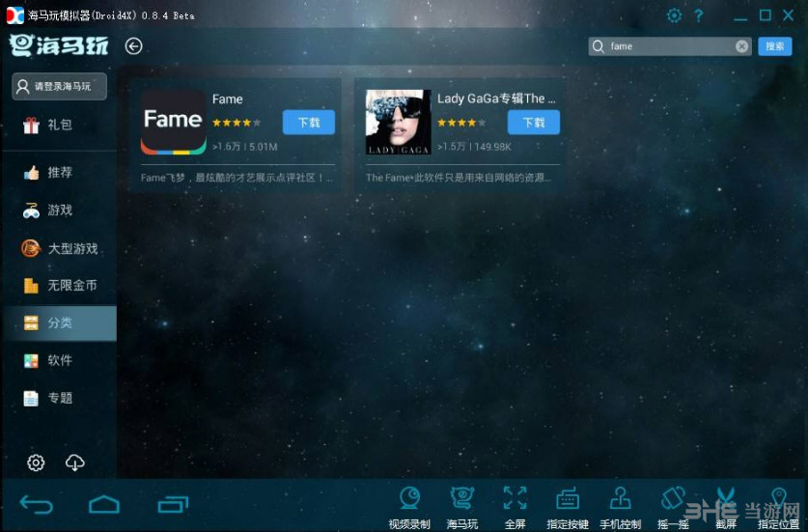The image size is (808, 532).
Task: Click the magnifier icon in search box
Action: pos(598,46)
